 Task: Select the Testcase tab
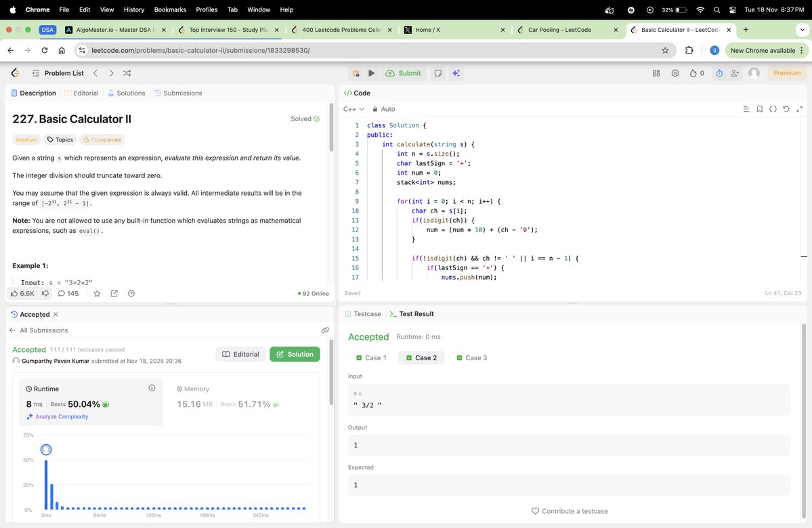(362, 314)
